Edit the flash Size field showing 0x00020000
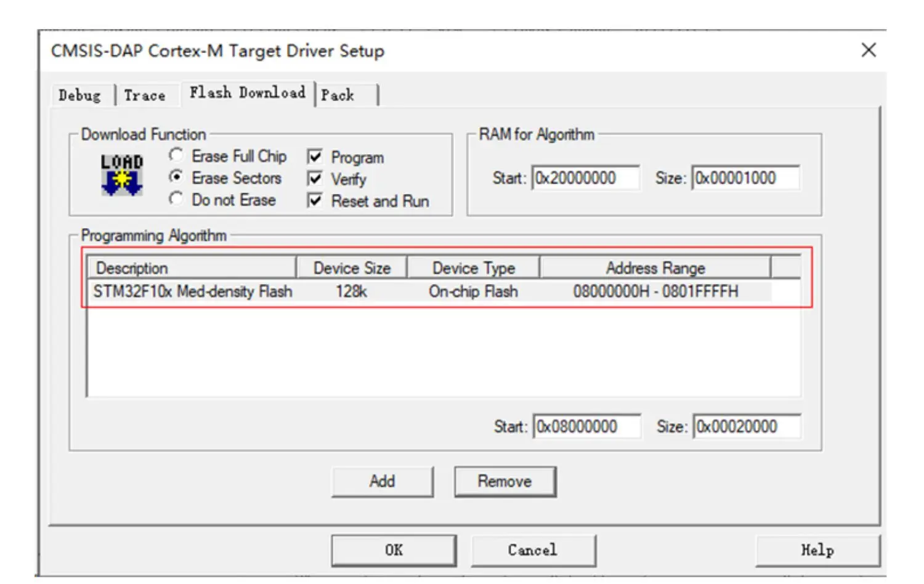 [x=745, y=426]
